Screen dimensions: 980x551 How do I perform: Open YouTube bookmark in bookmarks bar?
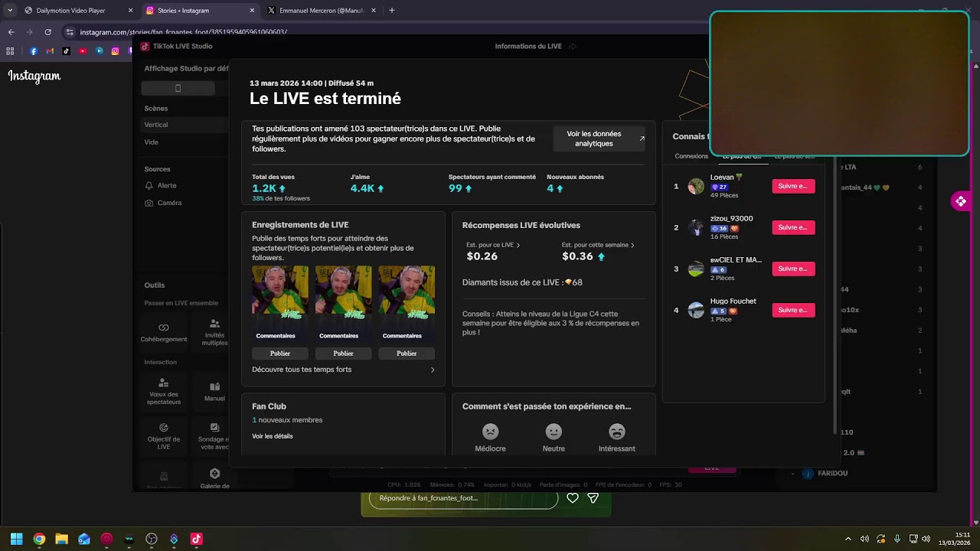(83, 51)
